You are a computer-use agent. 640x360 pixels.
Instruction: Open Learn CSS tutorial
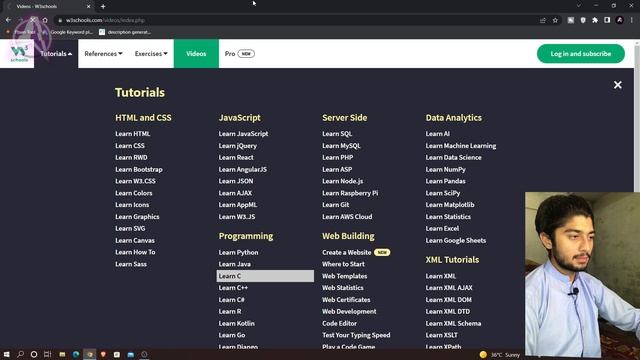pos(130,146)
